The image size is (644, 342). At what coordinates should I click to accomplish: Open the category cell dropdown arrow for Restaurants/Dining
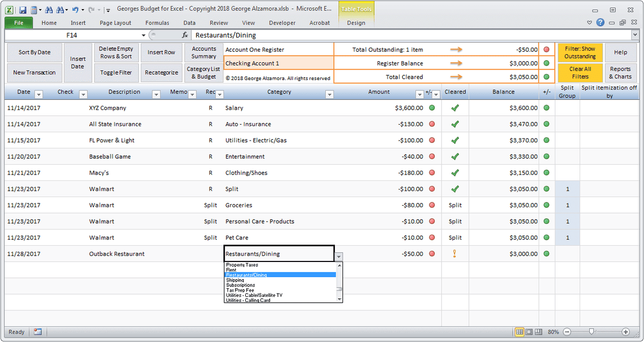click(339, 257)
